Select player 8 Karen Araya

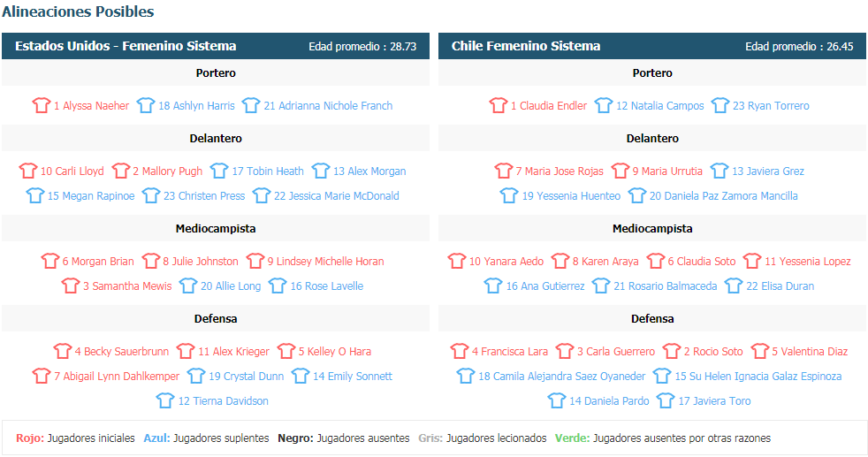click(605, 261)
